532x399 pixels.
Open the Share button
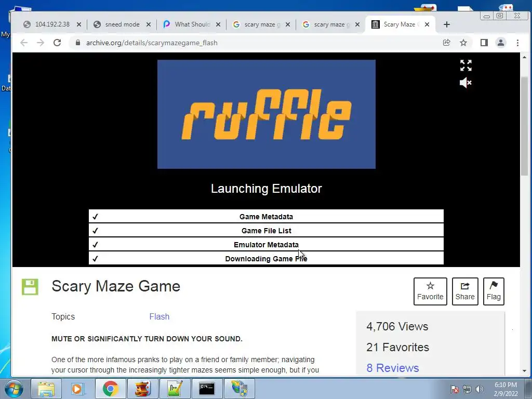tap(465, 291)
